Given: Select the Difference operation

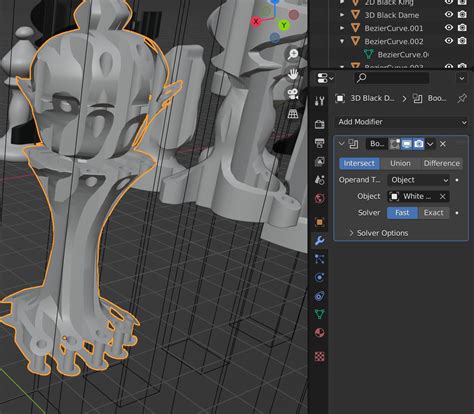Looking at the screenshot, I should [442, 163].
